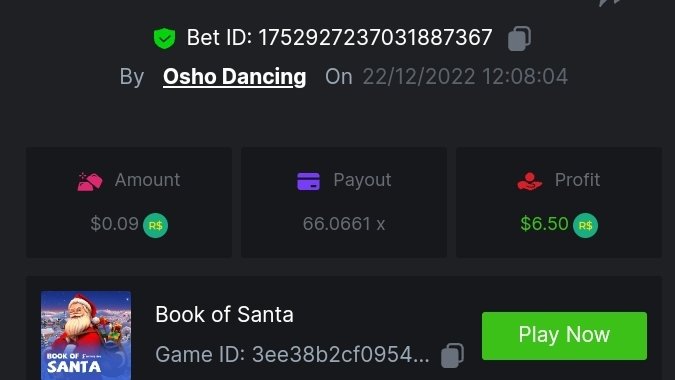
Task: Select the Bet ID number text
Action: (x=375, y=37)
